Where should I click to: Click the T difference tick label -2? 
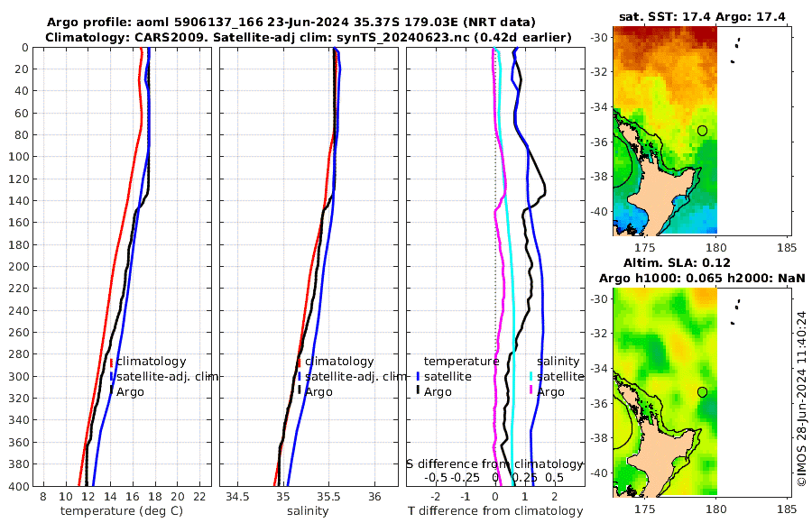[435, 497]
